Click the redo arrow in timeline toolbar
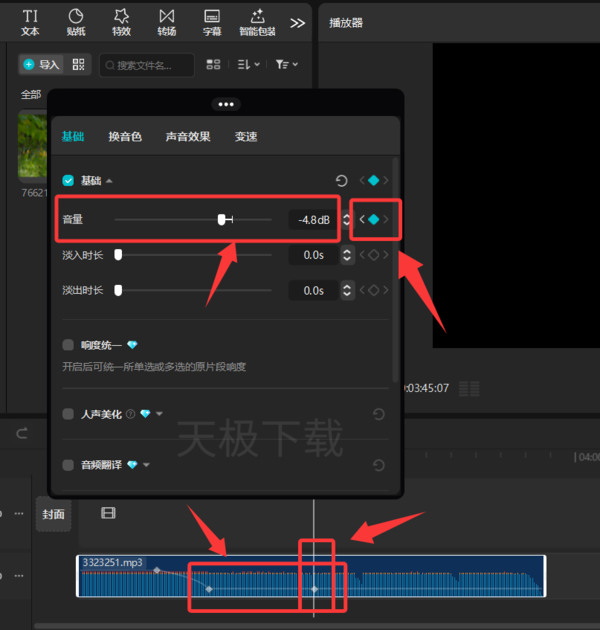This screenshot has height=630, width=600. click(x=22, y=433)
